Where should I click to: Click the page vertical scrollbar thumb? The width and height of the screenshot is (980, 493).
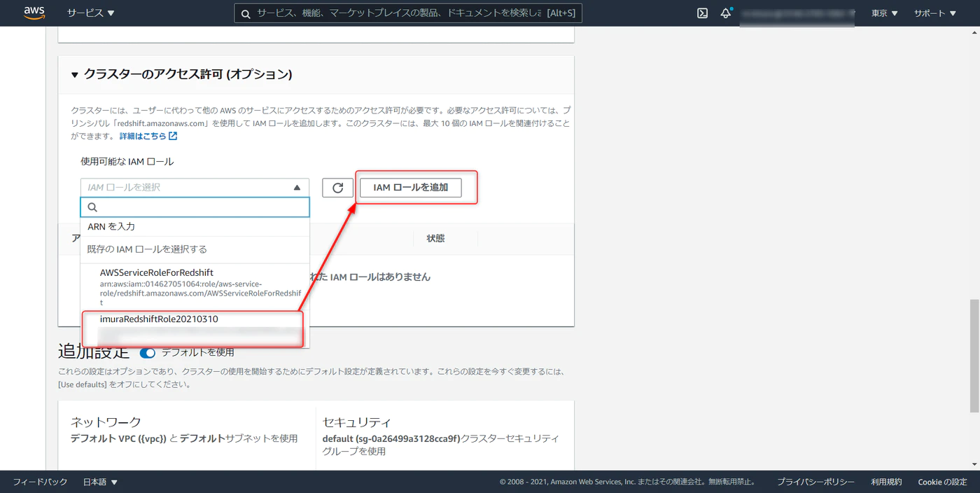pyautogui.click(x=974, y=357)
